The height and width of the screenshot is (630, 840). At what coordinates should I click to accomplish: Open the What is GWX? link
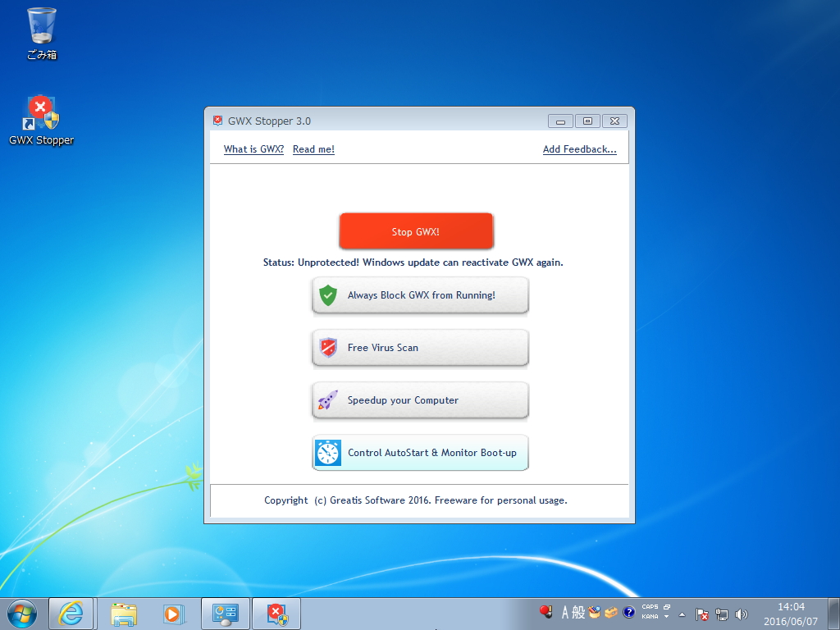tap(253, 149)
